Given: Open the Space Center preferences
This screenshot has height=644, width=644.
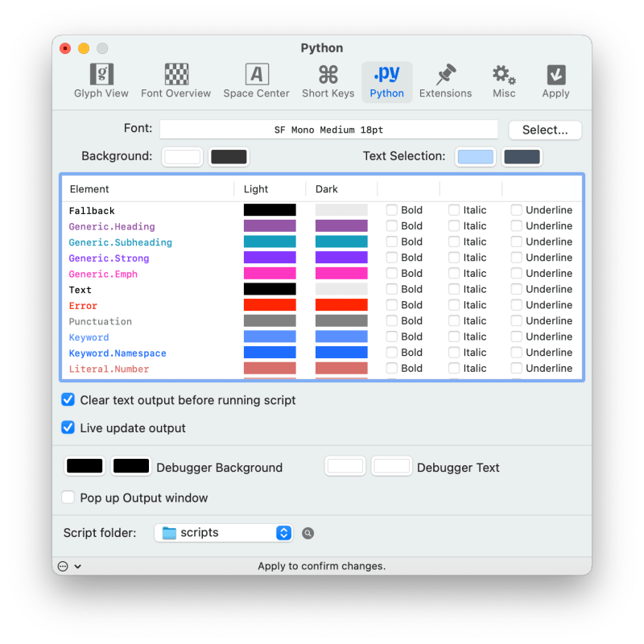Looking at the screenshot, I should [x=256, y=78].
